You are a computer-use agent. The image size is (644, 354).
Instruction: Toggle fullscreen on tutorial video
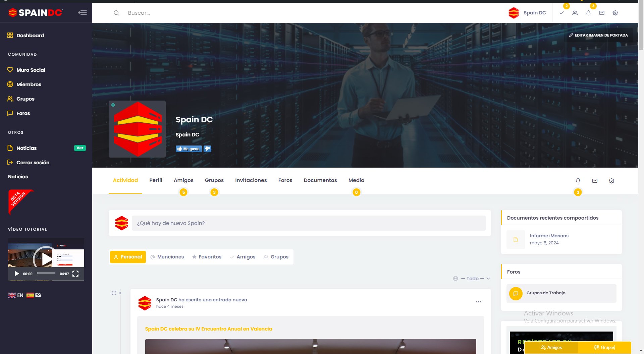[75, 274]
